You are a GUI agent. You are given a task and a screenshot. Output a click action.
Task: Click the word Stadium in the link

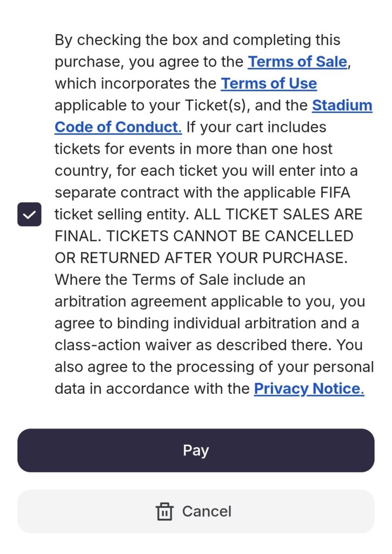tap(342, 105)
